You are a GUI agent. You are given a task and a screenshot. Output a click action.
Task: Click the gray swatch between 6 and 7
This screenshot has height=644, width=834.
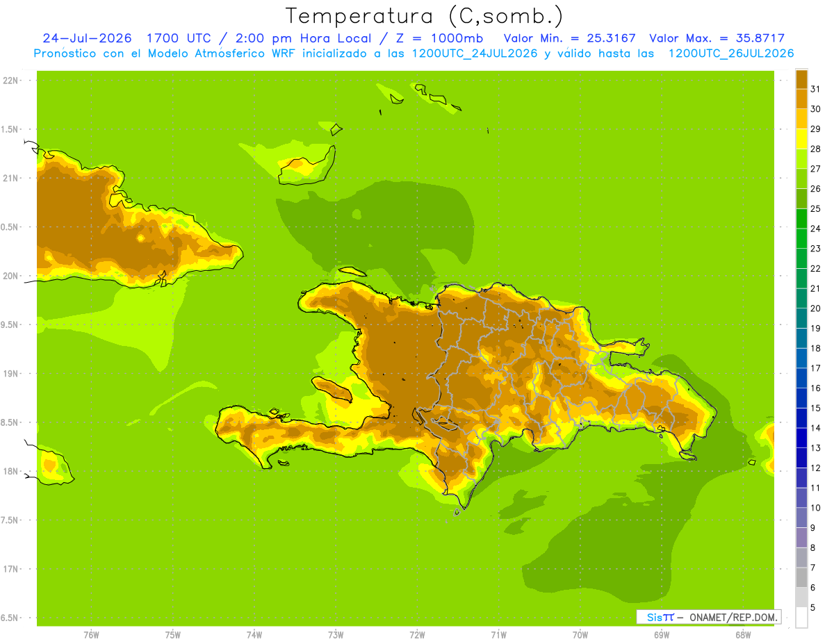(x=801, y=578)
